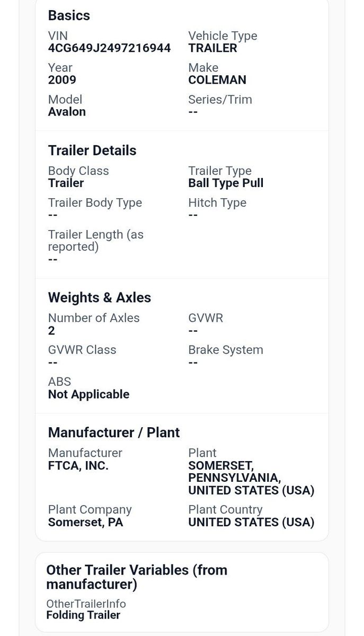
Task: Click the Basics section heading
Action: 69,15
